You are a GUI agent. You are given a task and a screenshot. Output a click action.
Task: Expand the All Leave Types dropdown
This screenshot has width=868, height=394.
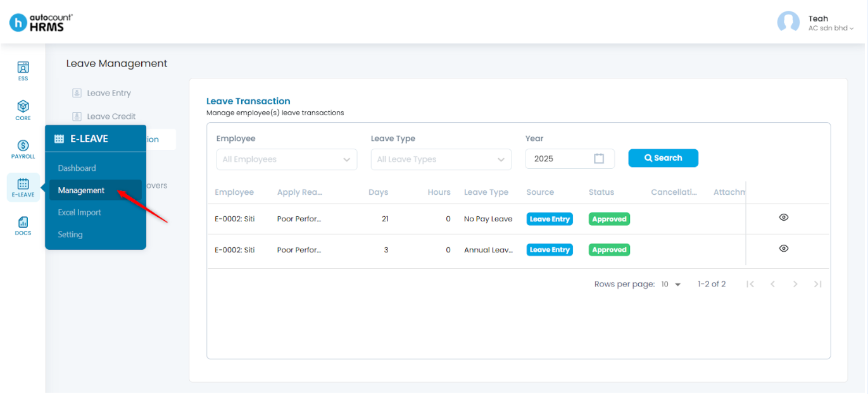[x=441, y=159]
